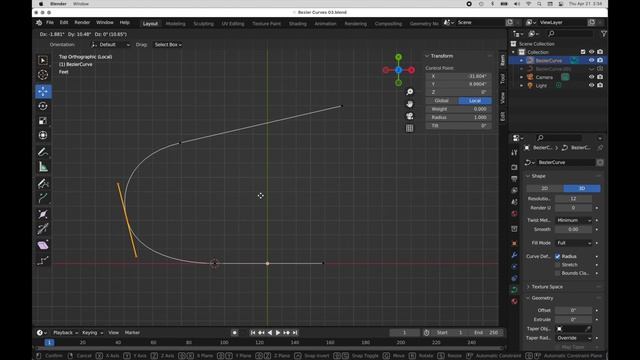Disable Light render camera icon

click(x=600, y=85)
